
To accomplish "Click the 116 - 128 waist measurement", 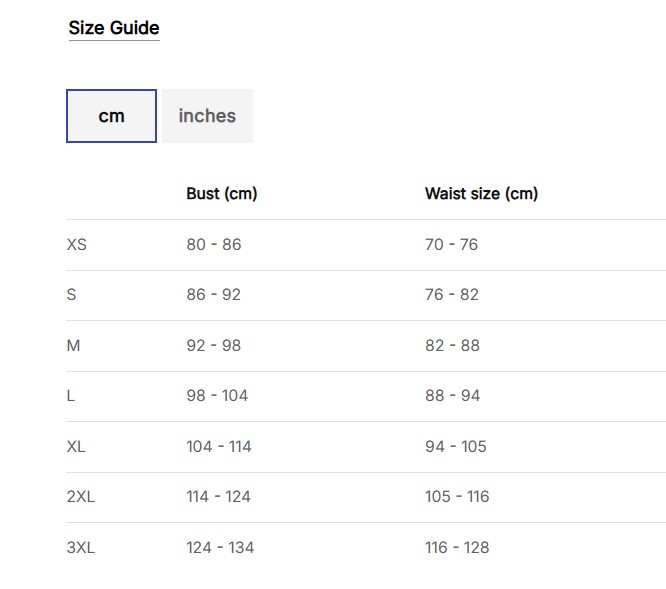I will pyautogui.click(x=457, y=548).
